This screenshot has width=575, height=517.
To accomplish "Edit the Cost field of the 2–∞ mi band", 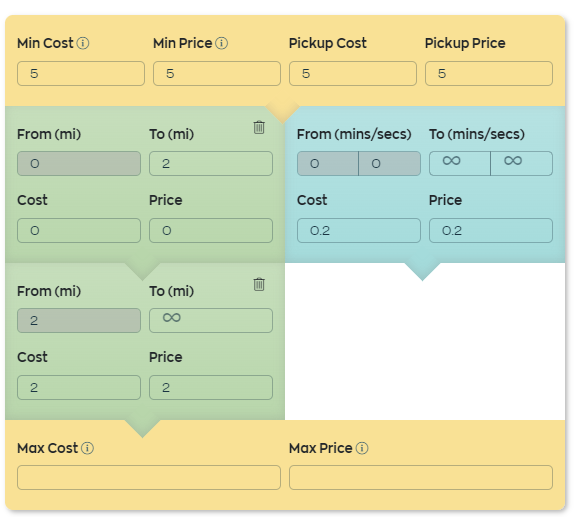I will click(x=79, y=387).
